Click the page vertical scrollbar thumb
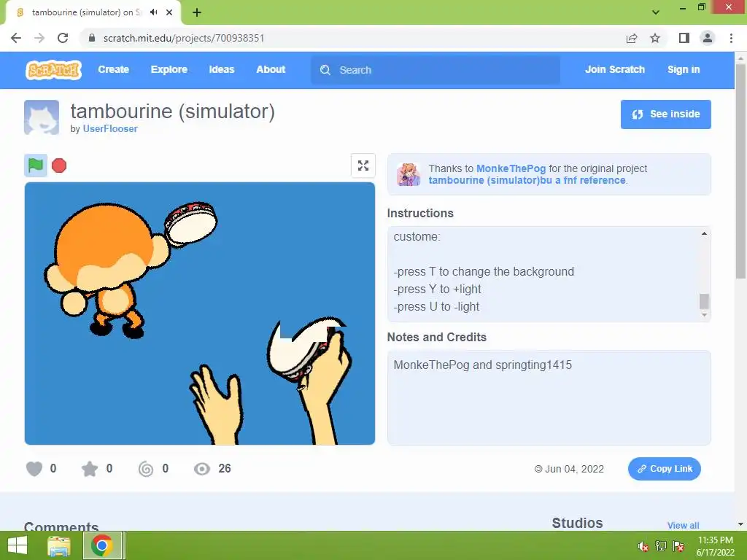This screenshot has width=747, height=560. (740, 171)
